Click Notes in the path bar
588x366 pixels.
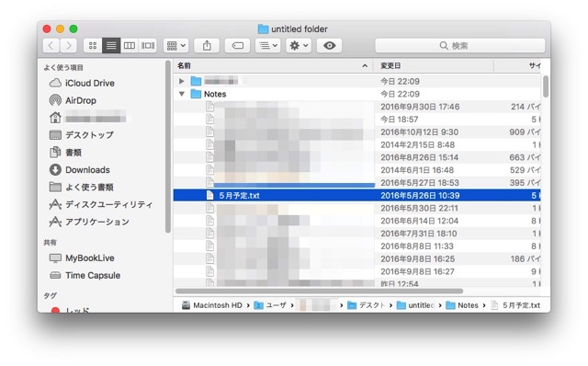tap(462, 305)
